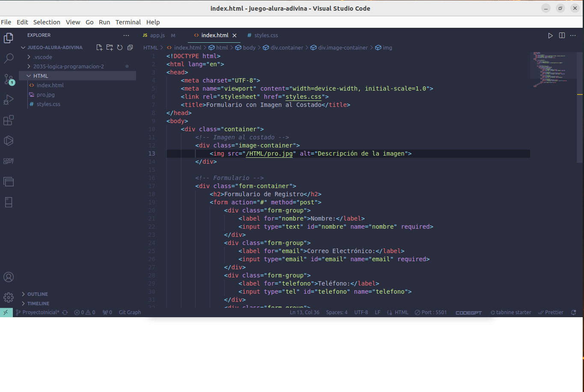Click CodeGPT status bar item

point(468,312)
